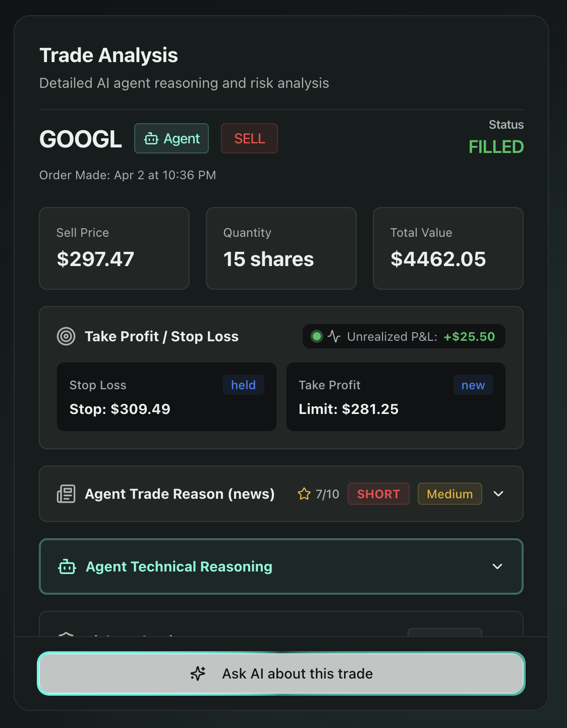The height and width of the screenshot is (728, 567).
Task: Click the 'held' tag on Stop Loss
Action: tap(244, 385)
